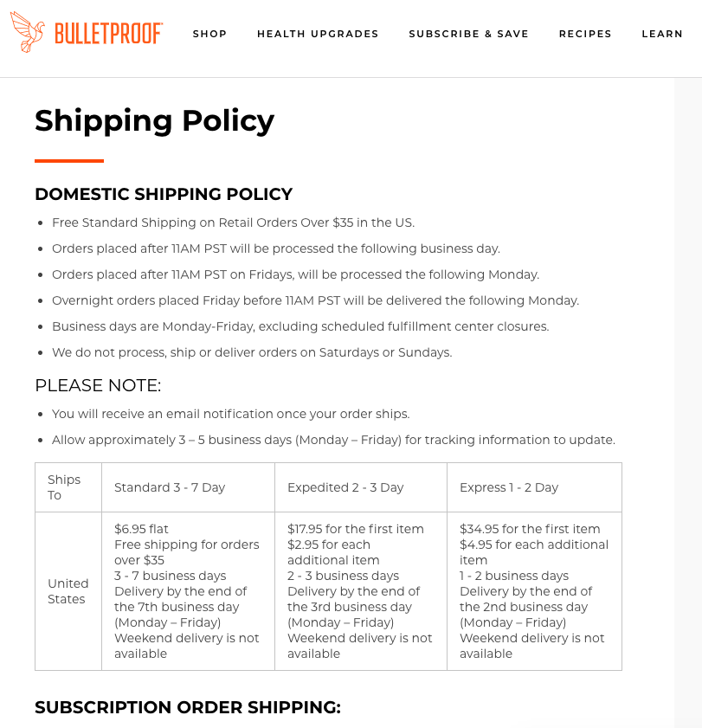This screenshot has height=728, width=702.
Task: Click the Domestic Shipping Policy heading
Action: [164, 194]
